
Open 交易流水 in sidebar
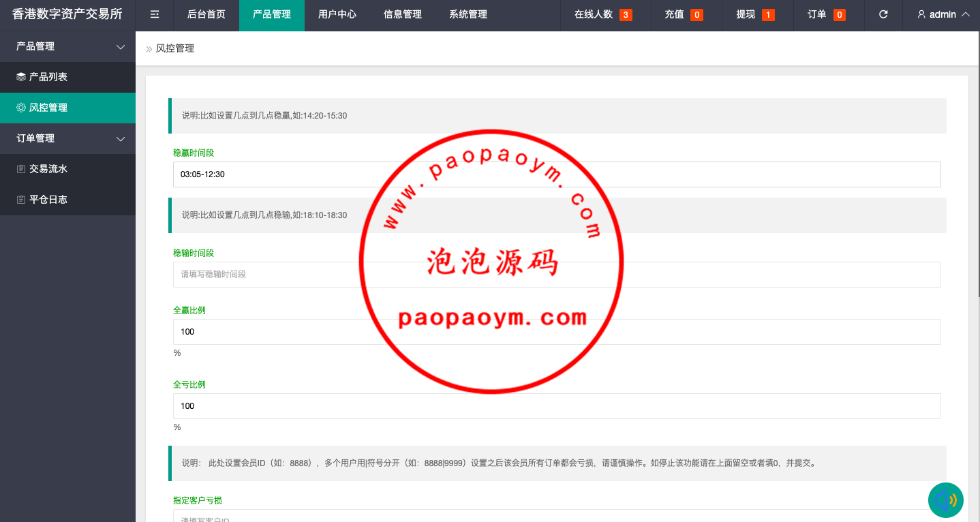tap(67, 169)
